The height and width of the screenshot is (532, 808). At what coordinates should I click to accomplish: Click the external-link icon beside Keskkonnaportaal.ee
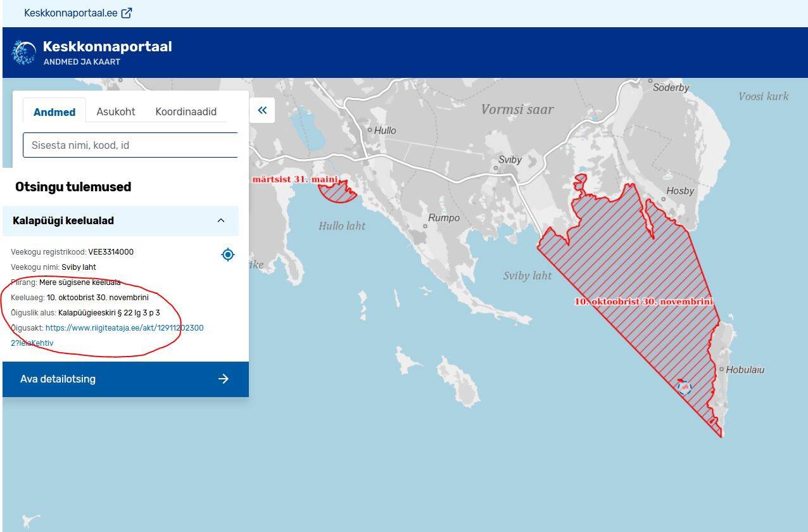127,13
